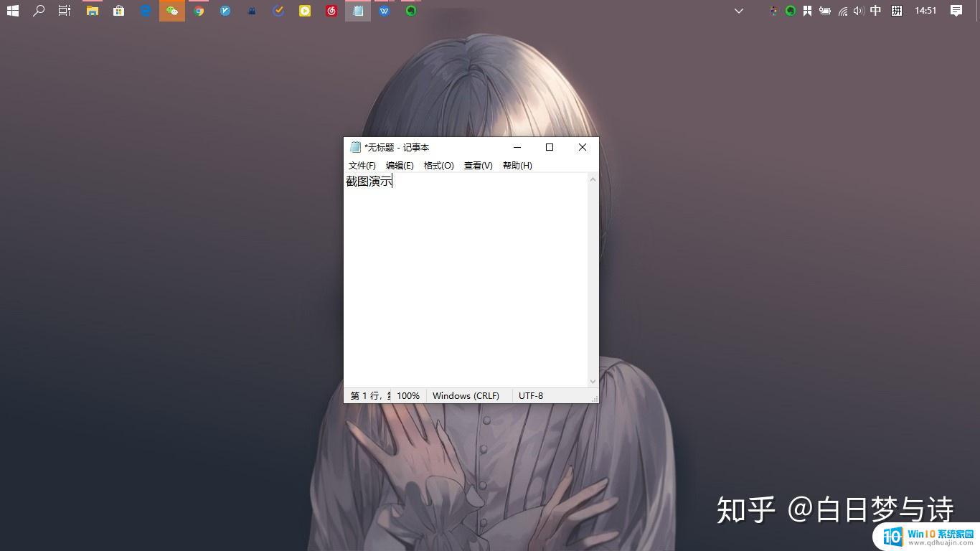
Task: Open the 文件(F) menu in Notepad
Action: pyautogui.click(x=362, y=166)
